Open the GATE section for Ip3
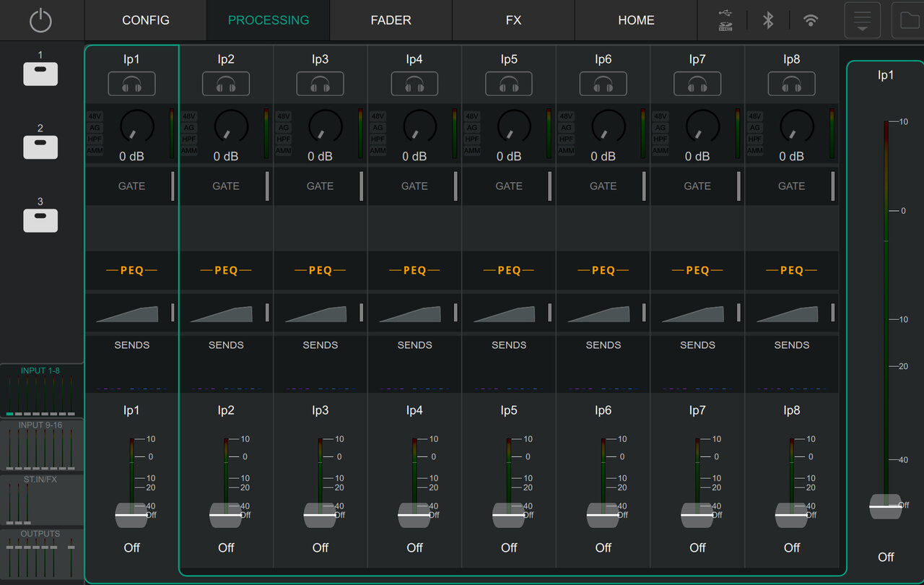Image resolution: width=924 pixels, height=585 pixels. click(321, 186)
